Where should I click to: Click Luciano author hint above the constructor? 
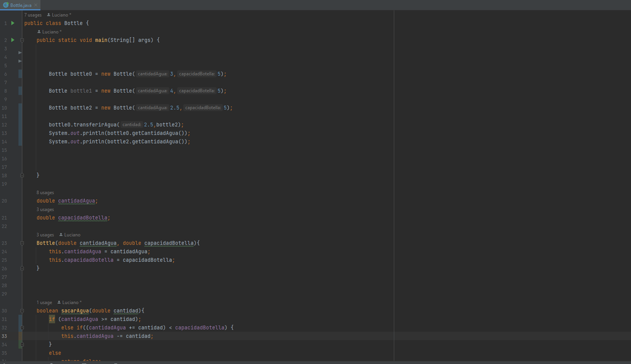(x=70, y=235)
